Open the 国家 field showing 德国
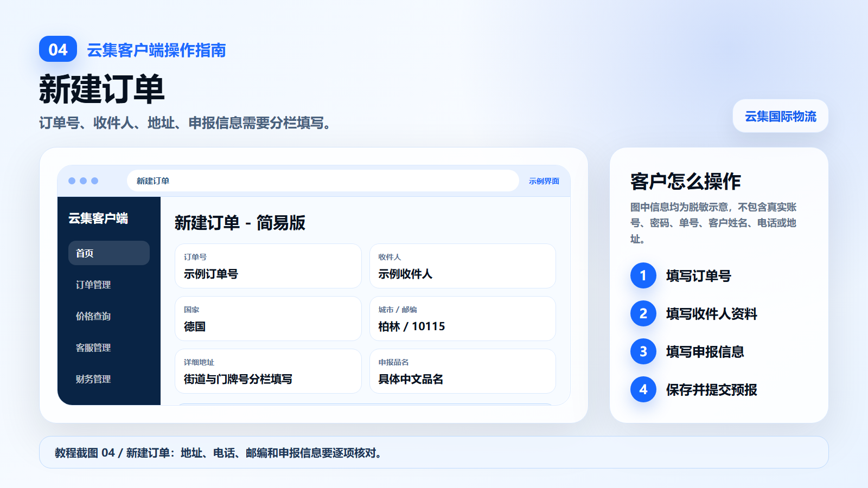The image size is (868, 488). tap(268, 319)
